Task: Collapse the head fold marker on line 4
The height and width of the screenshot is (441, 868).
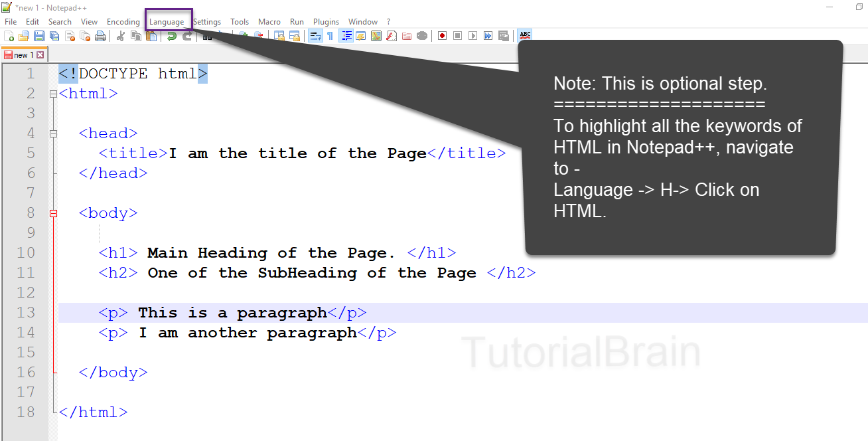Action: [x=54, y=133]
